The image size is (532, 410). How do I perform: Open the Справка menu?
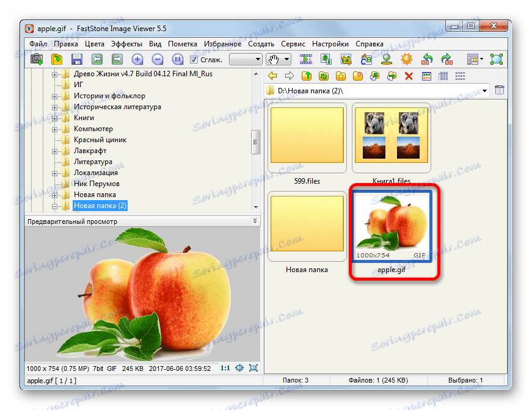pos(370,44)
